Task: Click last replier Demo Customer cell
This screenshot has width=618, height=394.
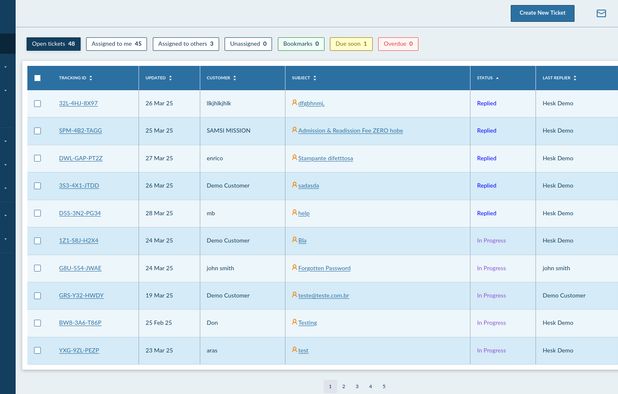Action: 564,296
